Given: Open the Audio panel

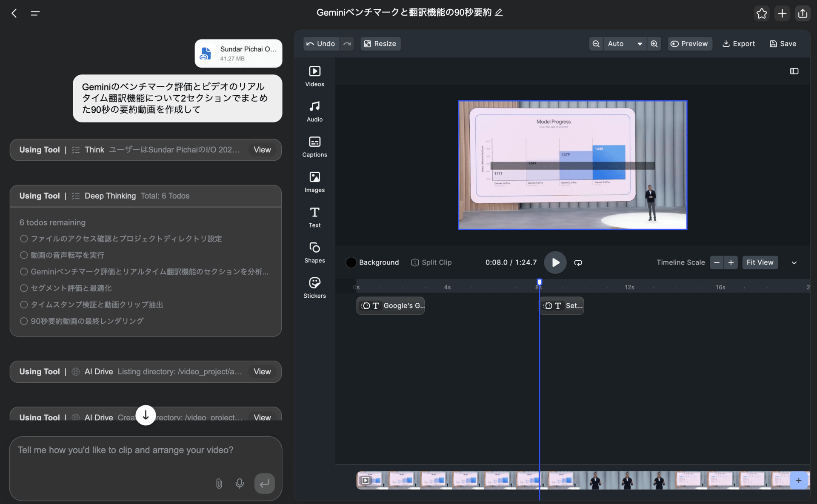Looking at the screenshot, I should (314, 111).
